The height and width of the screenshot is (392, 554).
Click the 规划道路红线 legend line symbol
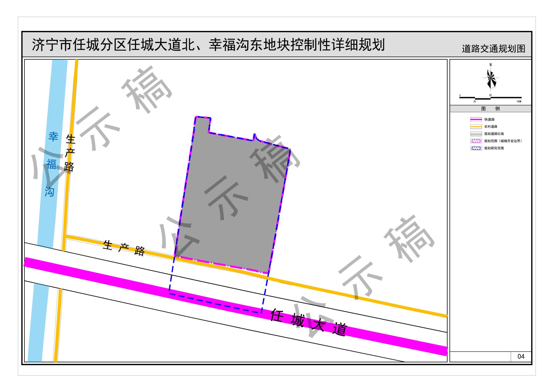476,134
